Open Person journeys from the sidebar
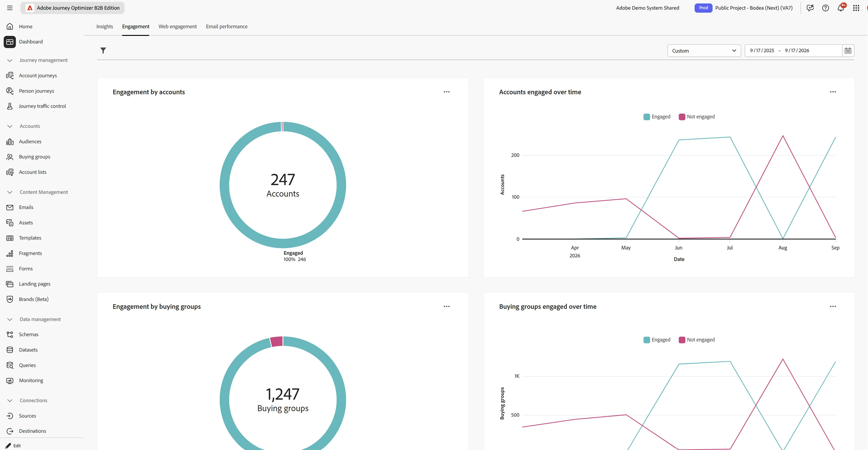The height and width of the screenshot is (450, 868). pyautogui.click(x=36, y=91)
